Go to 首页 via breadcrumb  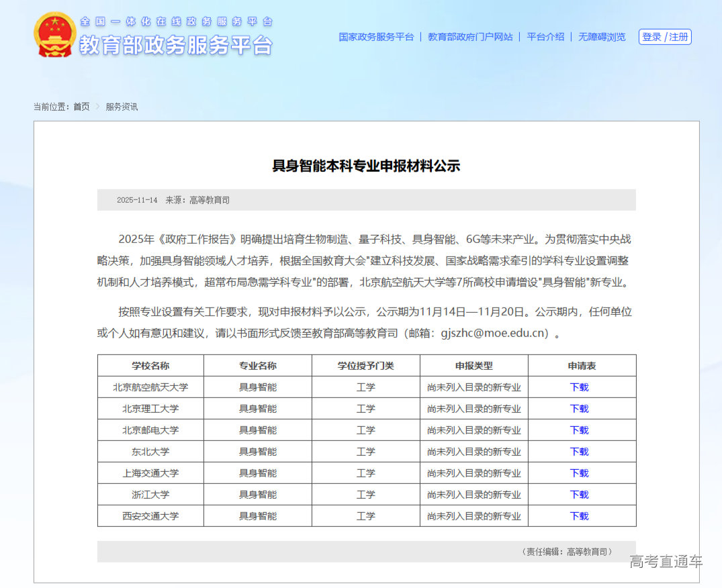[82, 106]
